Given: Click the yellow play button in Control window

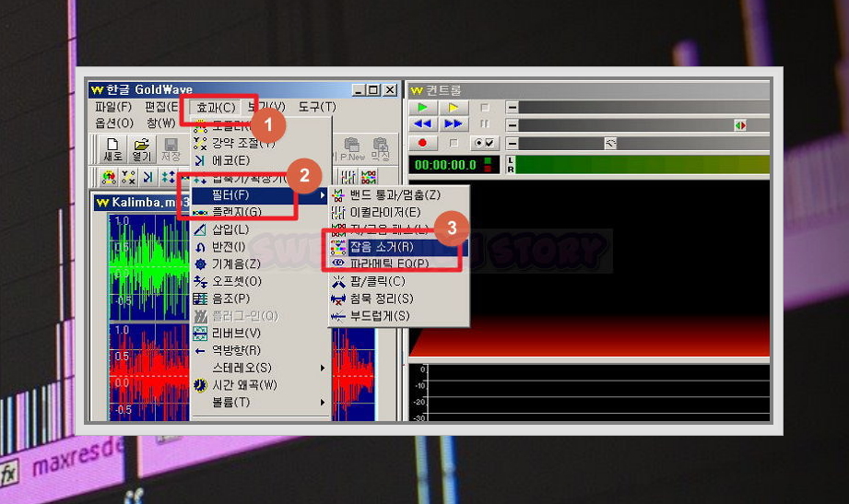Looking at the screenshot, I should (453, 107).
